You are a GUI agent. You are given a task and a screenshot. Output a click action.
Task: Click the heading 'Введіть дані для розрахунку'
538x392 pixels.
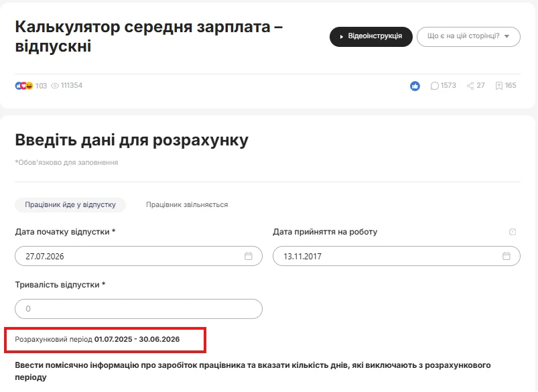(132, 140)
